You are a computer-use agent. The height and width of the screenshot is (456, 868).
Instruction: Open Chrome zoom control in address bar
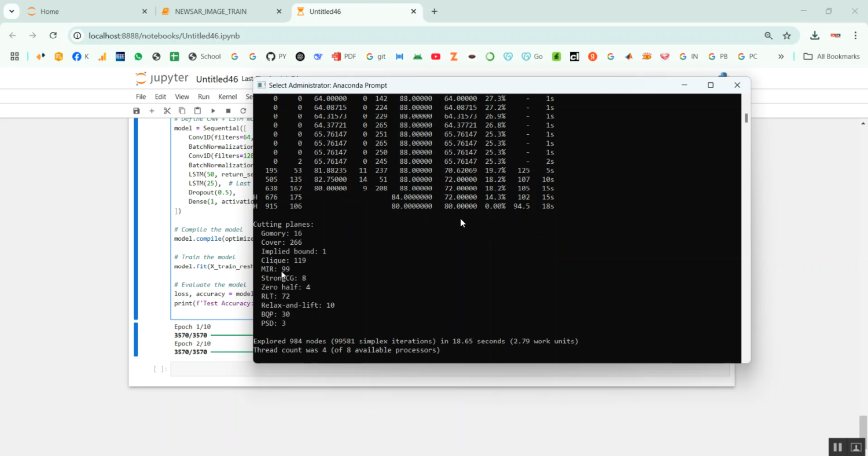768,36
